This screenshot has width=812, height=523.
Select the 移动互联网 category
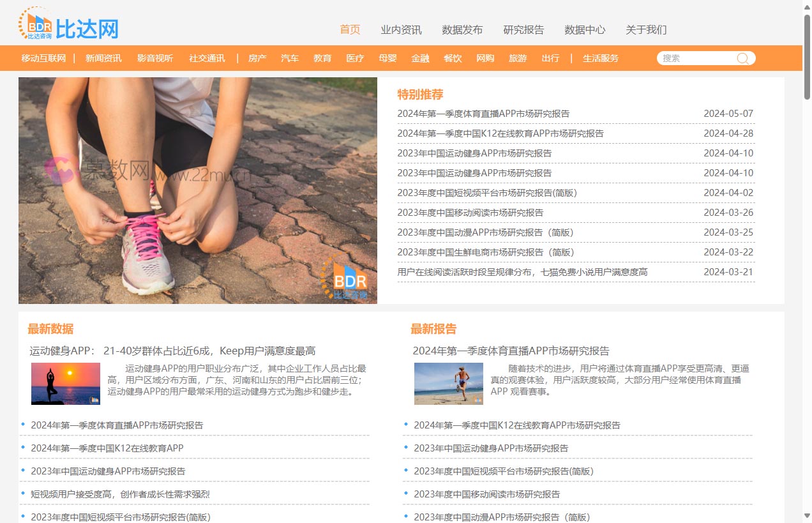[x=43, y=58]
